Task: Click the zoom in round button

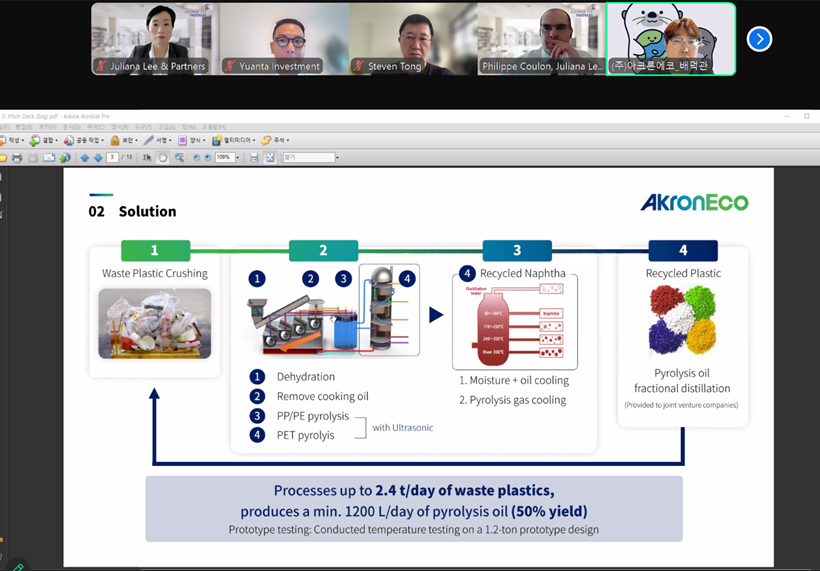Action: tap(208, 157)
